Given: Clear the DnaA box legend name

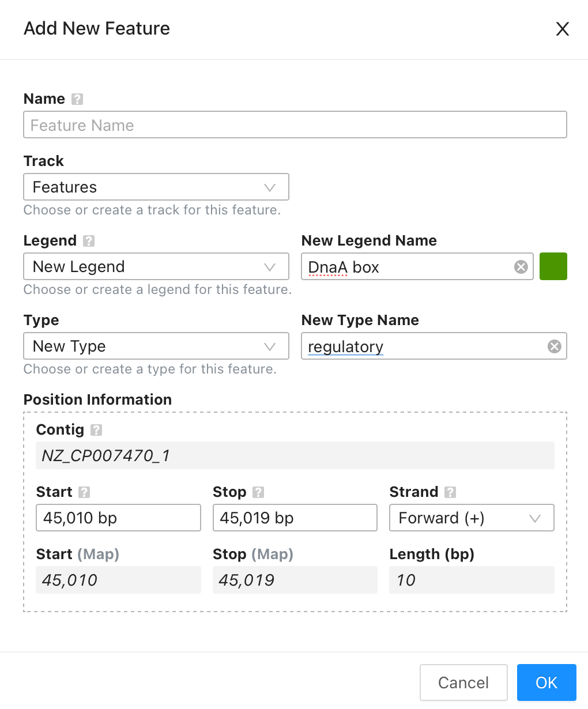Looking at the screenshot, I should (521, 267).
